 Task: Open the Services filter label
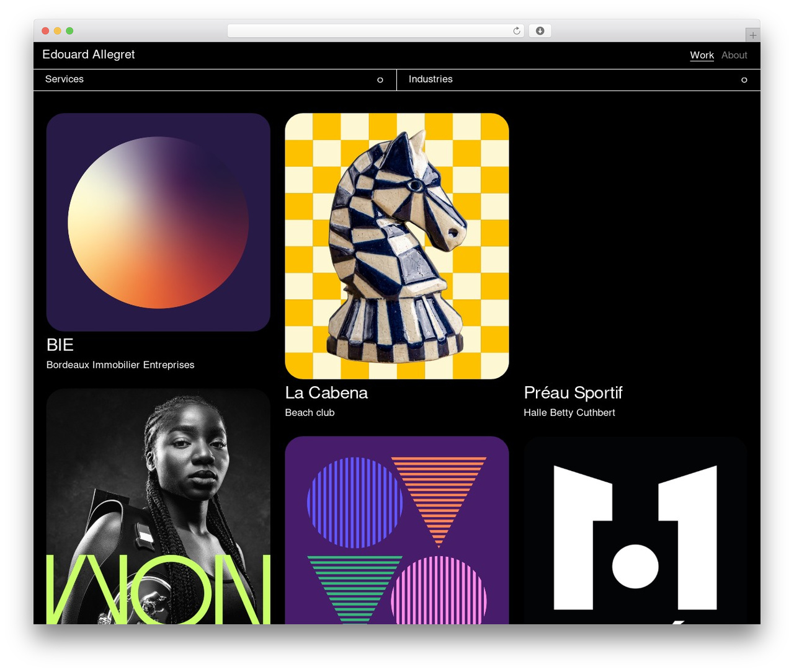65,79
